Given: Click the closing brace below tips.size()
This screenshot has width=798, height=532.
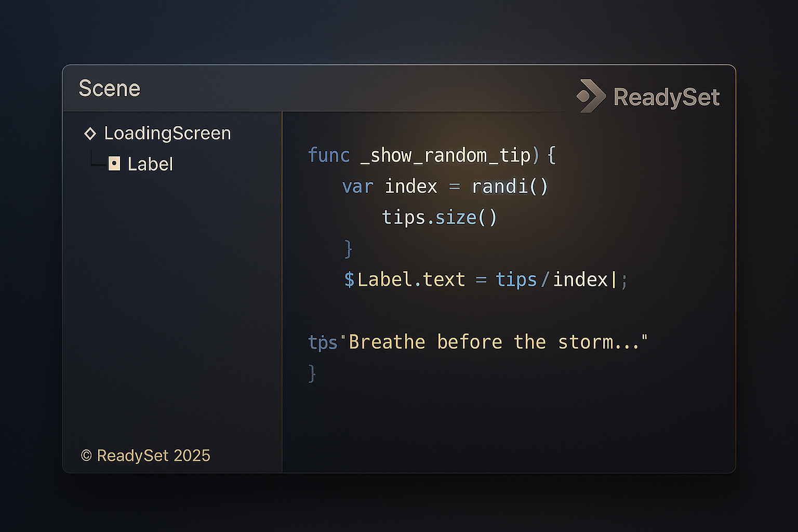Looking at the screenshot, I should 348,249.
